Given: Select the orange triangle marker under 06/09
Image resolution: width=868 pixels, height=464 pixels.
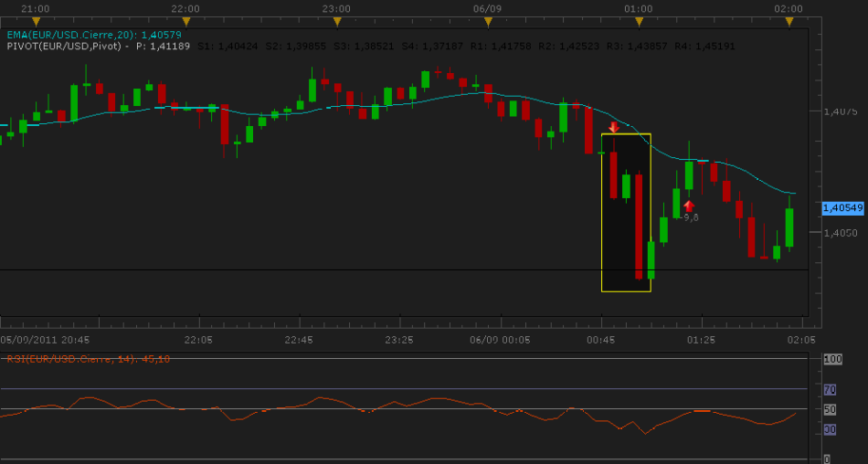Looking at the screenshot, I should pos(488,22).
